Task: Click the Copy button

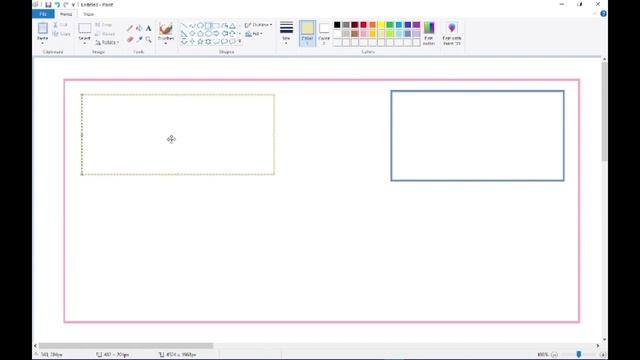Action: tap(62, 34)
